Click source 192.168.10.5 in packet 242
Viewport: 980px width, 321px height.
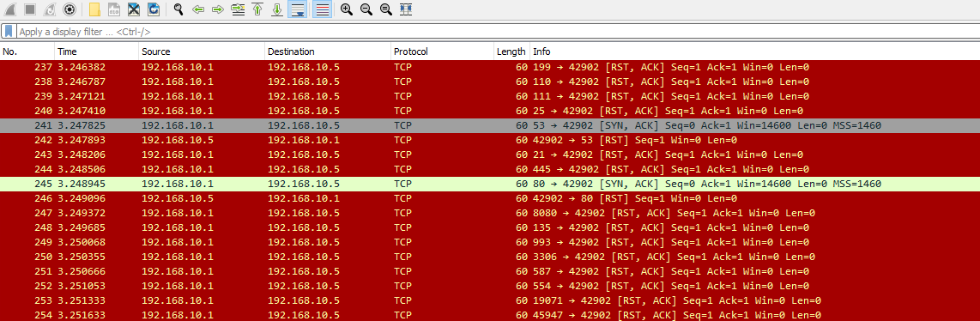coord(178,141)
